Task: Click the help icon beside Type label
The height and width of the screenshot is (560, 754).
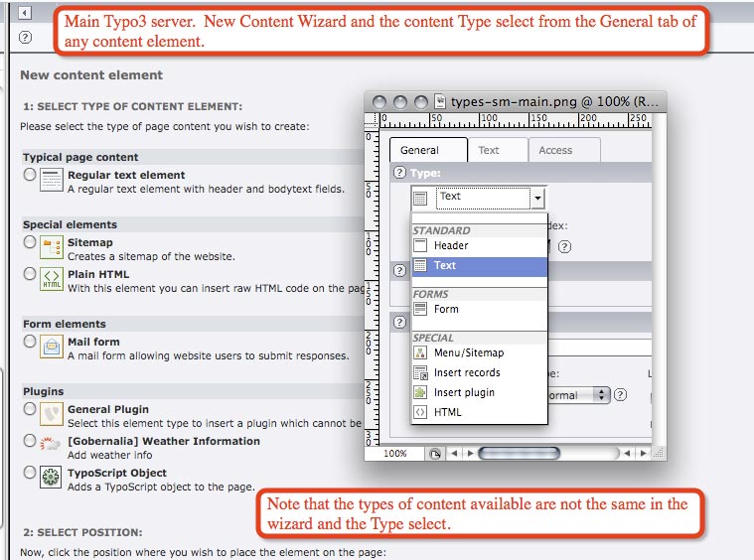Action: click(399, 173)
